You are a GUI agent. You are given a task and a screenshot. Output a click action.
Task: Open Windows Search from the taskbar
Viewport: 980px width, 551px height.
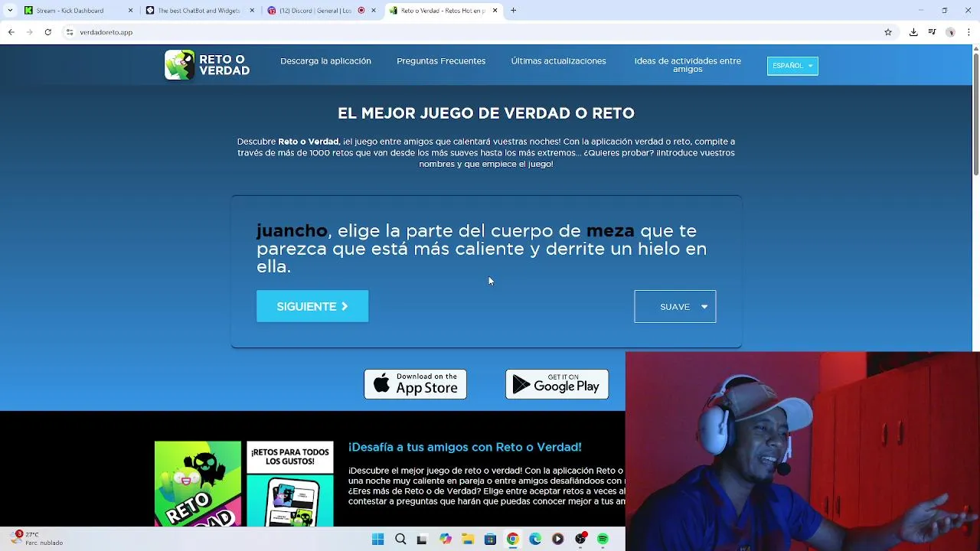[400, 540]
